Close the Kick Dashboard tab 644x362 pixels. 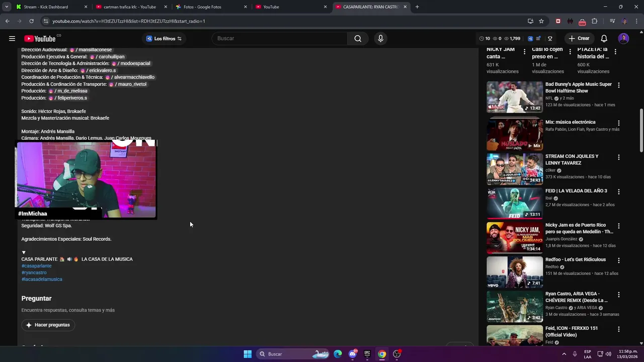[86, 7]
